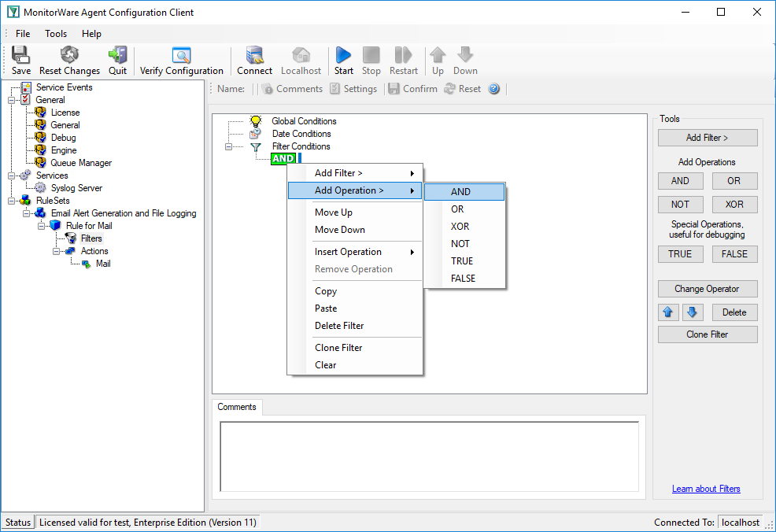Click the Clone Filter button in Tools panel

pyautogui.click(x=708, y=334)
